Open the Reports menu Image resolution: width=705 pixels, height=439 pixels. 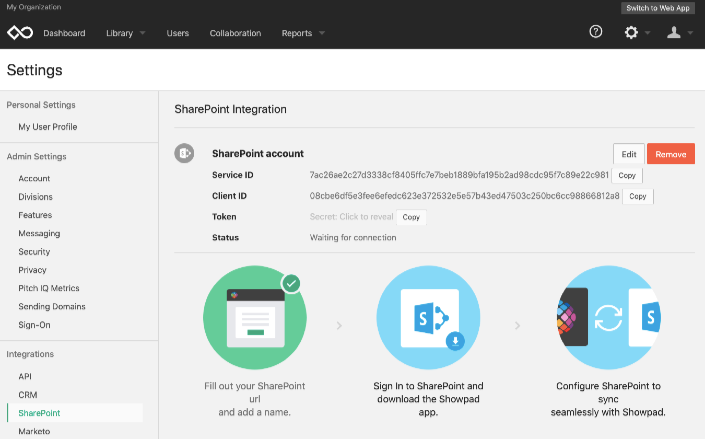297,33
